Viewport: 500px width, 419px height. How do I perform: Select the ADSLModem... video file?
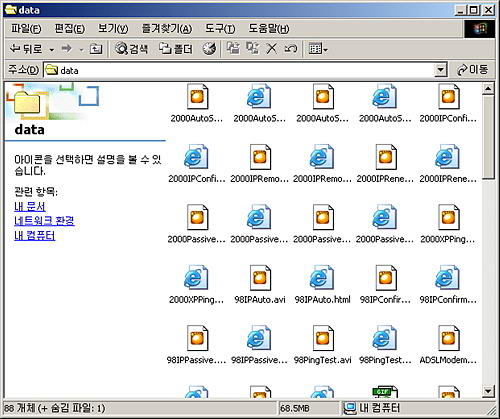coord(448,345)
